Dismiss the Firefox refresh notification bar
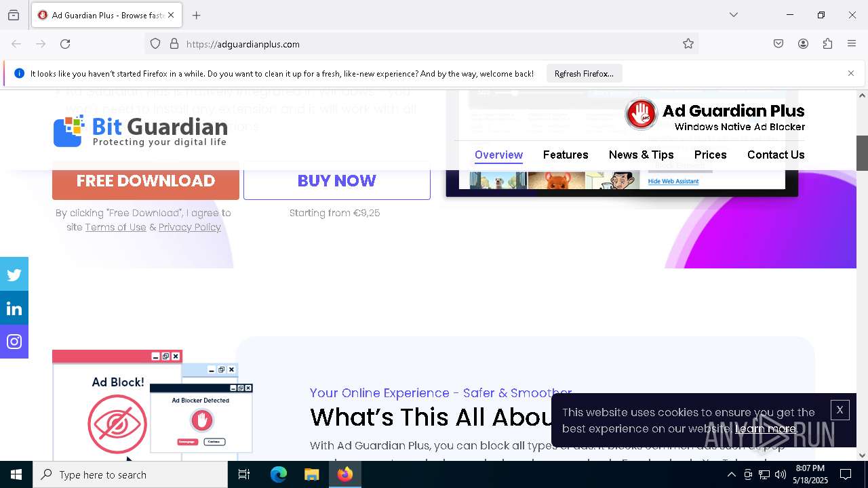Screen dimensions: 868x488 pyautogui.click(x=851, y=73)
